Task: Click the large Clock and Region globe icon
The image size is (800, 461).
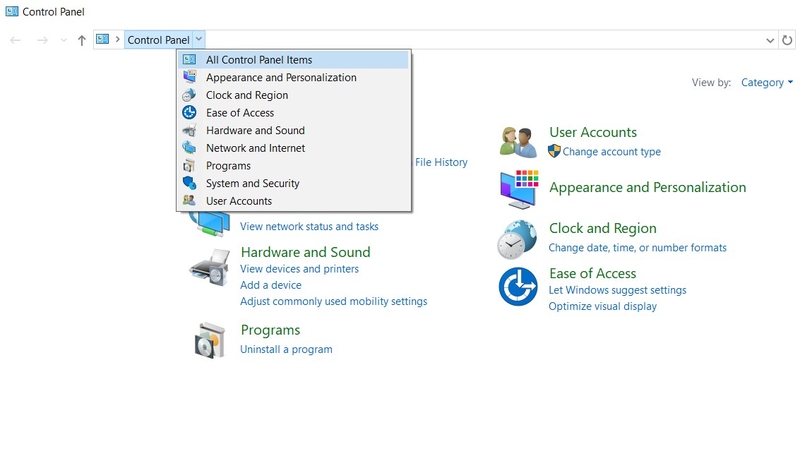Action: click(517, 239)
